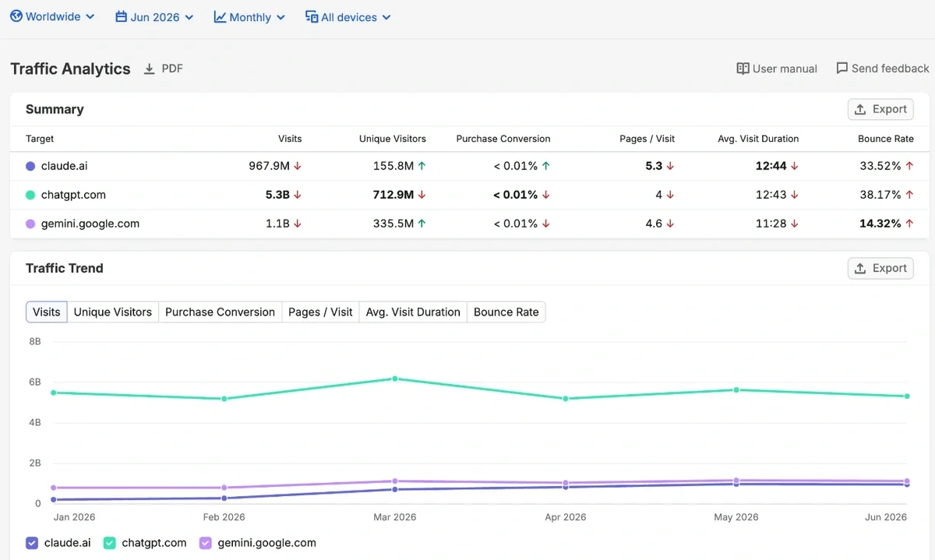Toggle the gemini.google.com legend checkbox

point(206,543)
